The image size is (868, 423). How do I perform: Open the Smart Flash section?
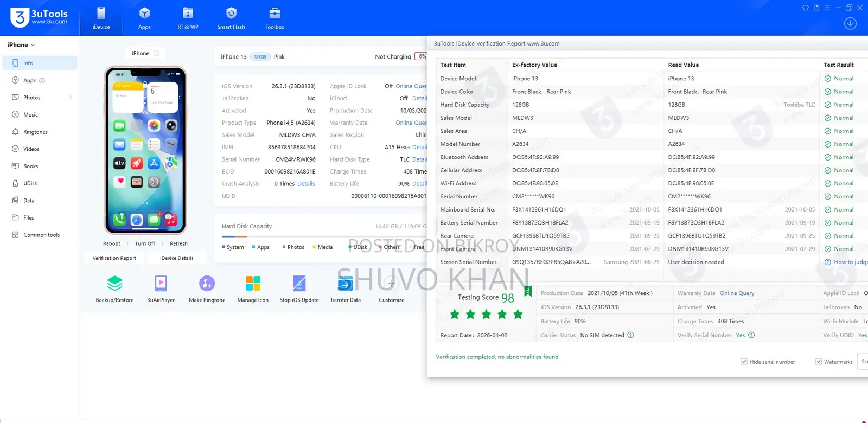click(231, 18)
